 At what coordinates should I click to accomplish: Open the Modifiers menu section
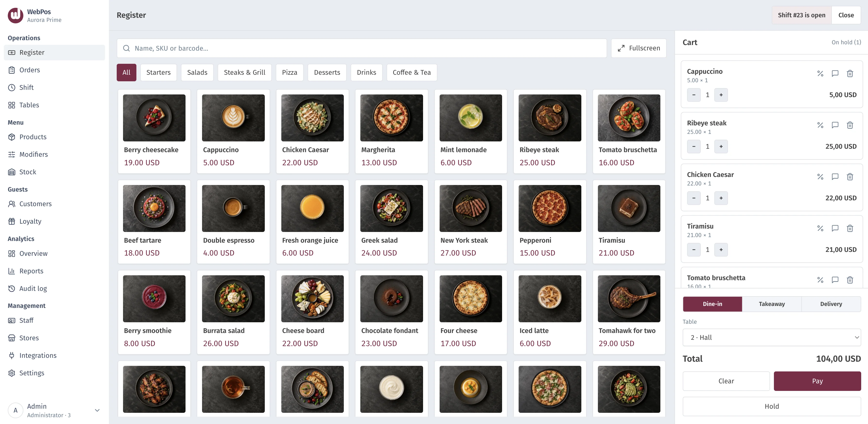54,155
